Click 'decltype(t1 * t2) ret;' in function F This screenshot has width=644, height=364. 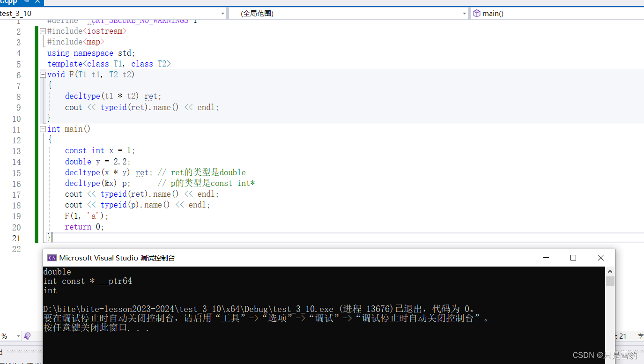[113, 96]
